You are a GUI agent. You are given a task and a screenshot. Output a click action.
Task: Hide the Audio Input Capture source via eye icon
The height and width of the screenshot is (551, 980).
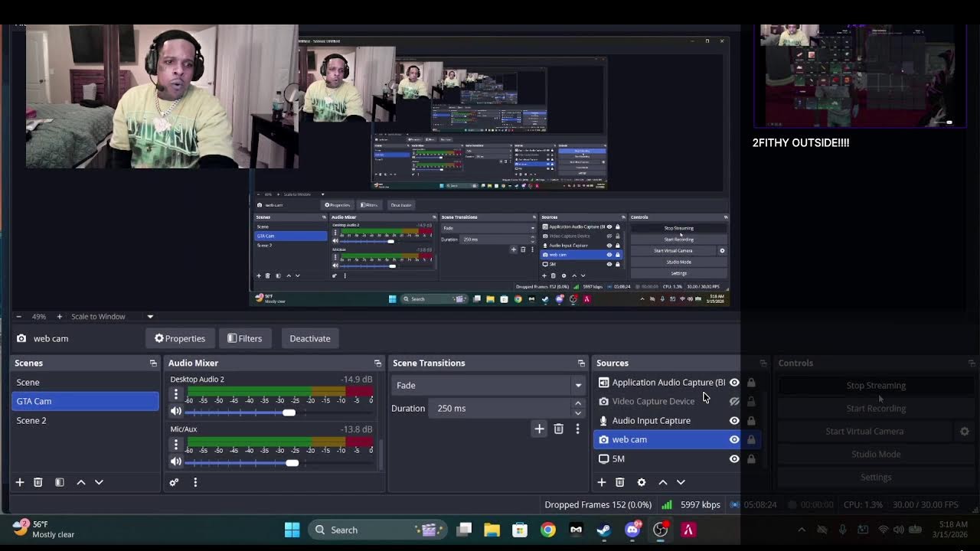[x=734, y=420]
